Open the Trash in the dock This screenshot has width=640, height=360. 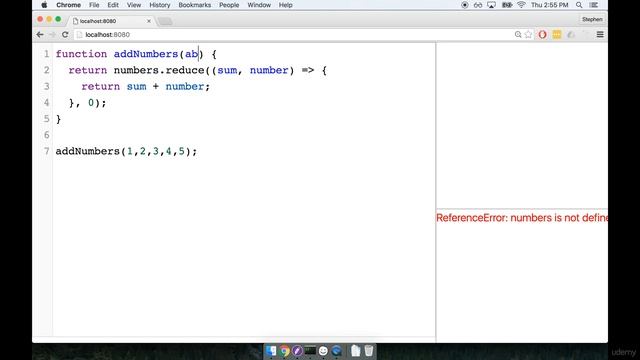(x=369, y=351)
